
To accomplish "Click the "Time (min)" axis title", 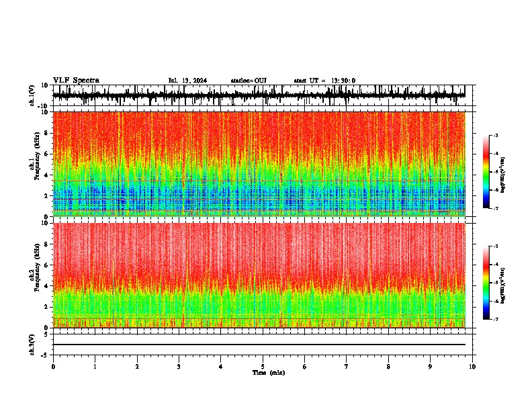I will 269,373.
